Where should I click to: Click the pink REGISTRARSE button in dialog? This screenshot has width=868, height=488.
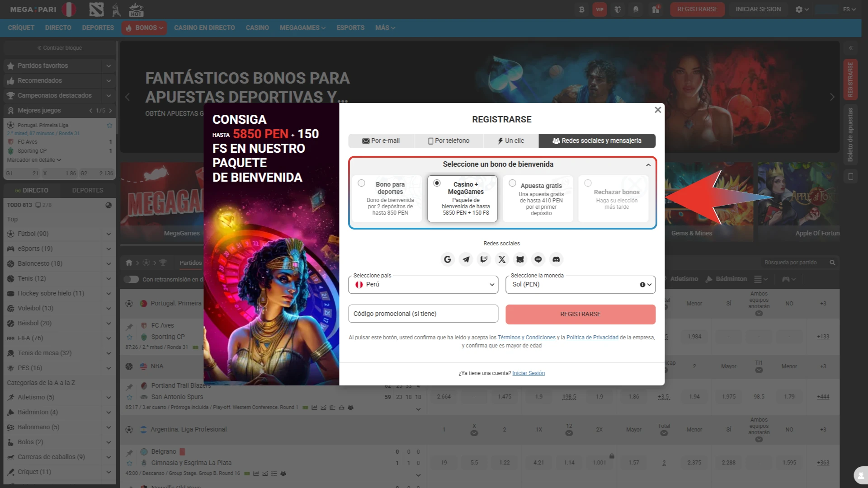(x=580, y=314)
